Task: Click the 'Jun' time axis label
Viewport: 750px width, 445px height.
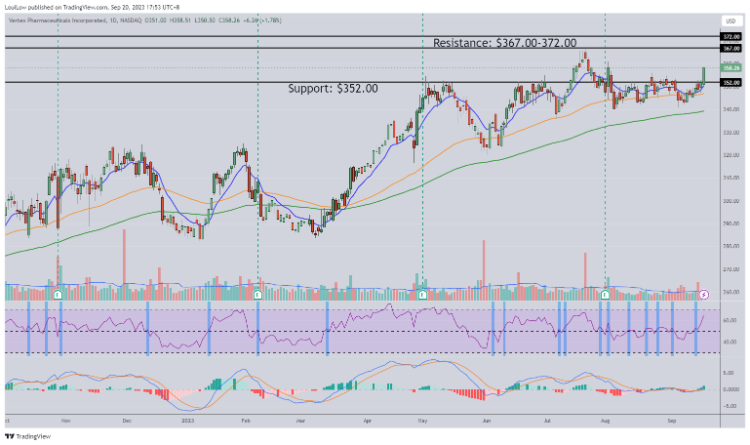Action: [486, 421]
